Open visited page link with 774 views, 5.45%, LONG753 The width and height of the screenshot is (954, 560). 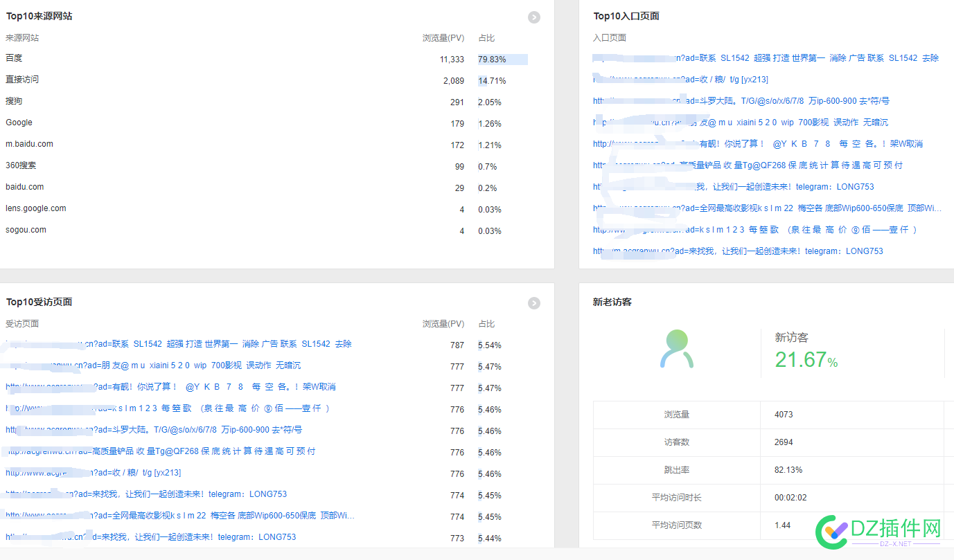[x=146, y=494]
